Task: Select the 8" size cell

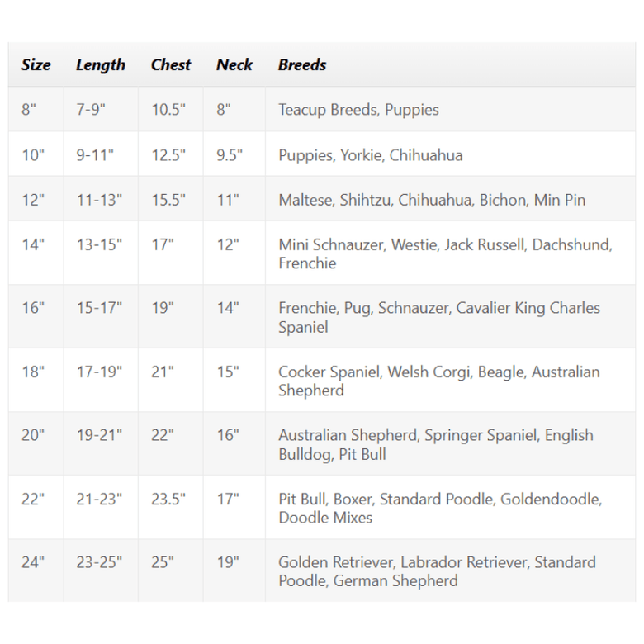Action: (x=36, y=109)
